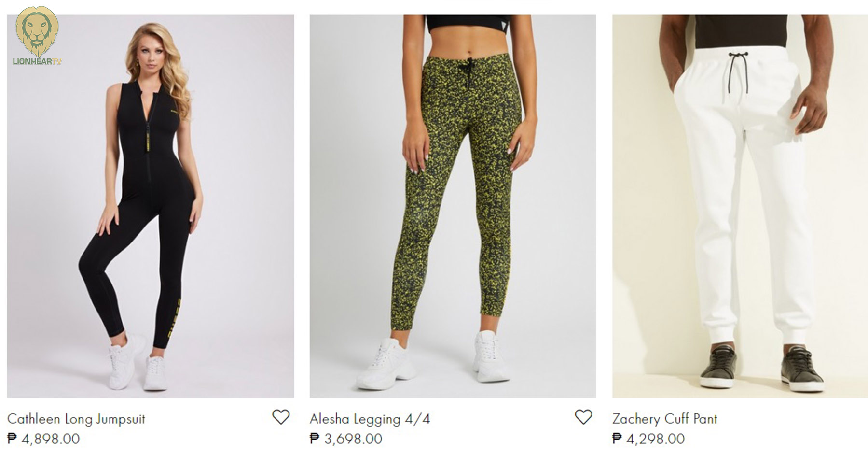
Task: Open the Alesha Legging 4/4 product title
Action: click(x=370, y=419)
